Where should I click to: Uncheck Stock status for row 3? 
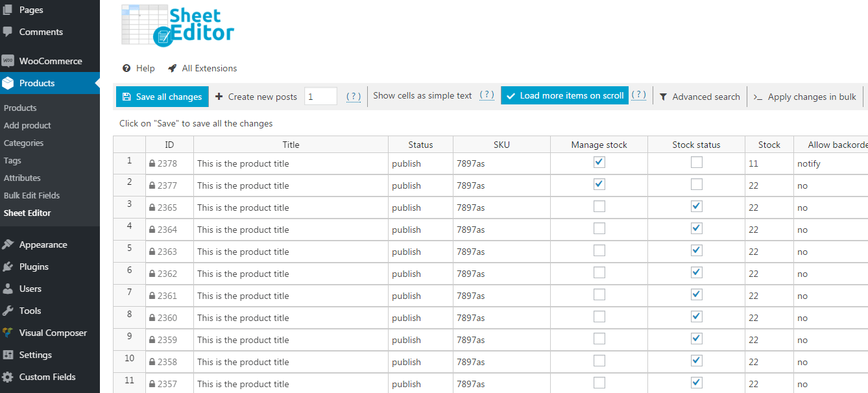click(x=697, y=207)
